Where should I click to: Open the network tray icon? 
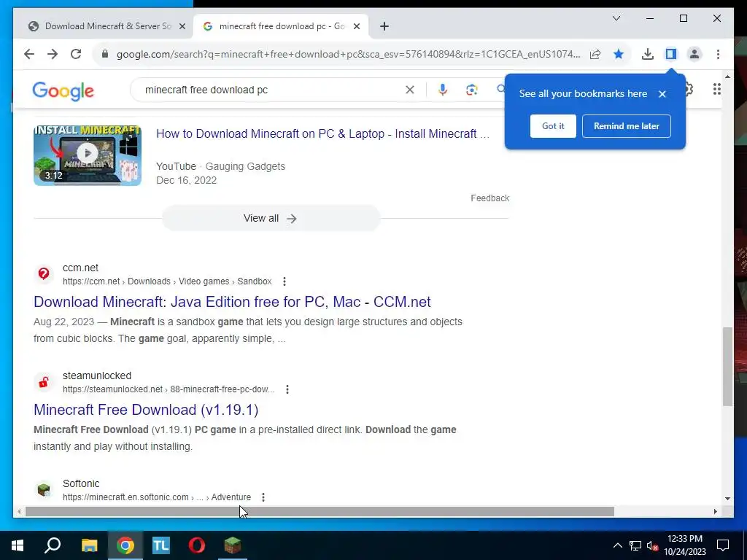[635, 545]
